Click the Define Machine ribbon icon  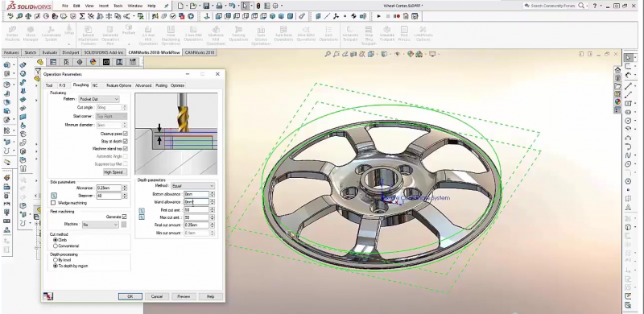pyautogui.click(x=12, y=34)
